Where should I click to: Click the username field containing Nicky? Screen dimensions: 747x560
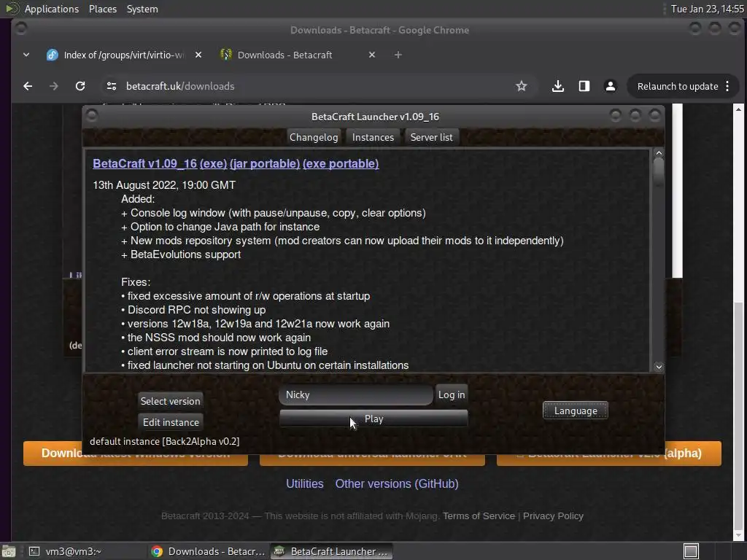tap(356, 394)
